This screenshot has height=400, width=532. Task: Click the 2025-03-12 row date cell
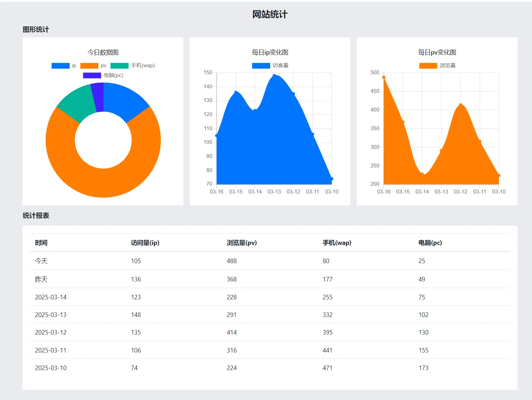[x=51, y=332]
